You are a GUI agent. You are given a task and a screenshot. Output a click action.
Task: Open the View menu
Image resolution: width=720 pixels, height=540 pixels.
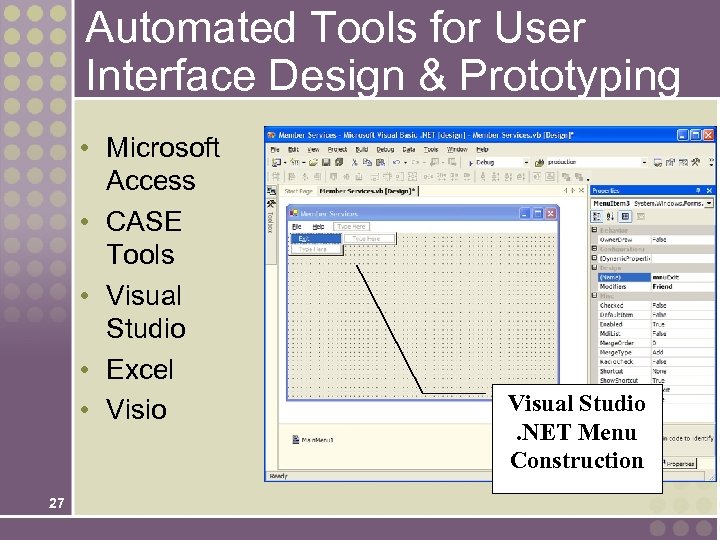(x=313, y=149)
